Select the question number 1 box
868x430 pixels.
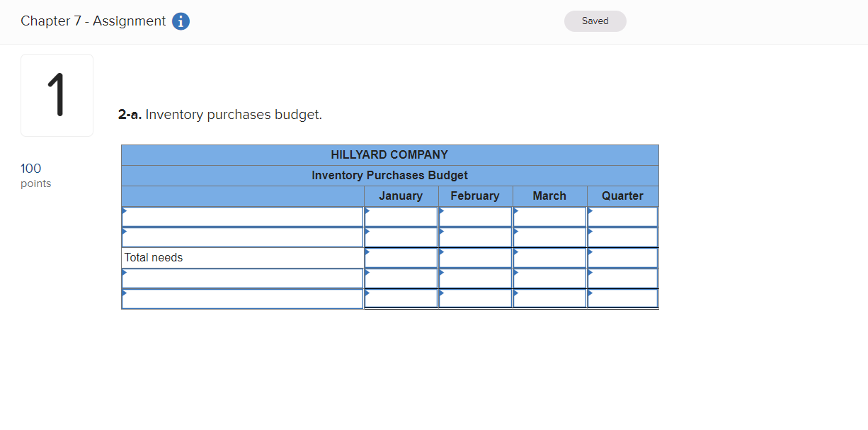[57, 95]
